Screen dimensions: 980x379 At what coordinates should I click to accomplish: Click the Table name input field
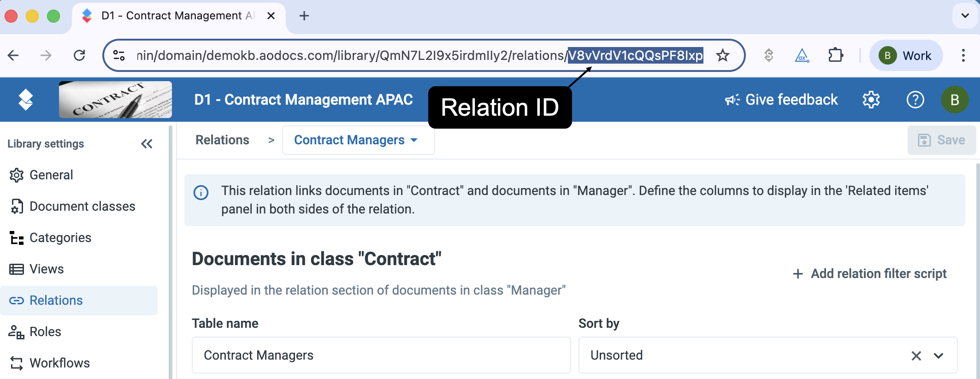click(x=381, y=355)
